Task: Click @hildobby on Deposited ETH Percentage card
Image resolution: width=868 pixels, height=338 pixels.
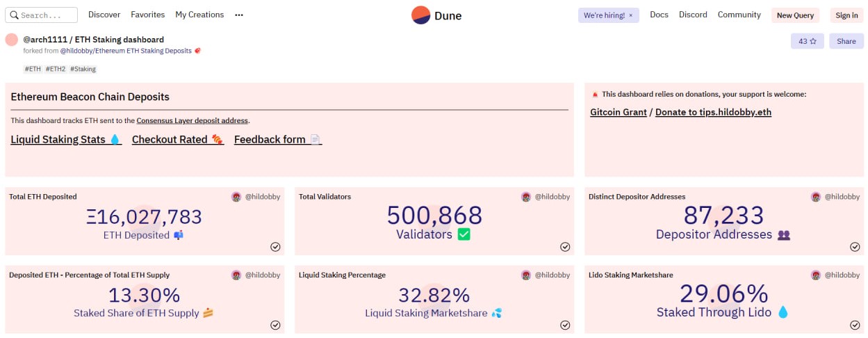Action: click(262, 275)
